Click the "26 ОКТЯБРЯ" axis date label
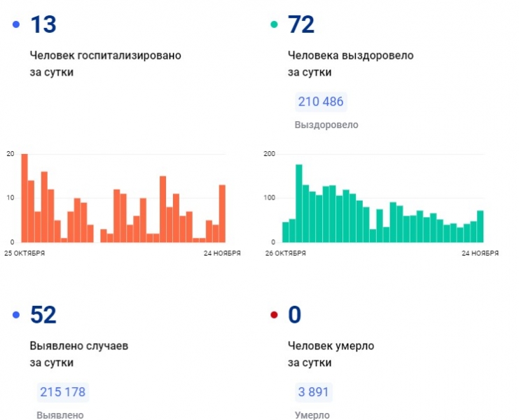Screen dimensions: 519x420 click(284, 253)
